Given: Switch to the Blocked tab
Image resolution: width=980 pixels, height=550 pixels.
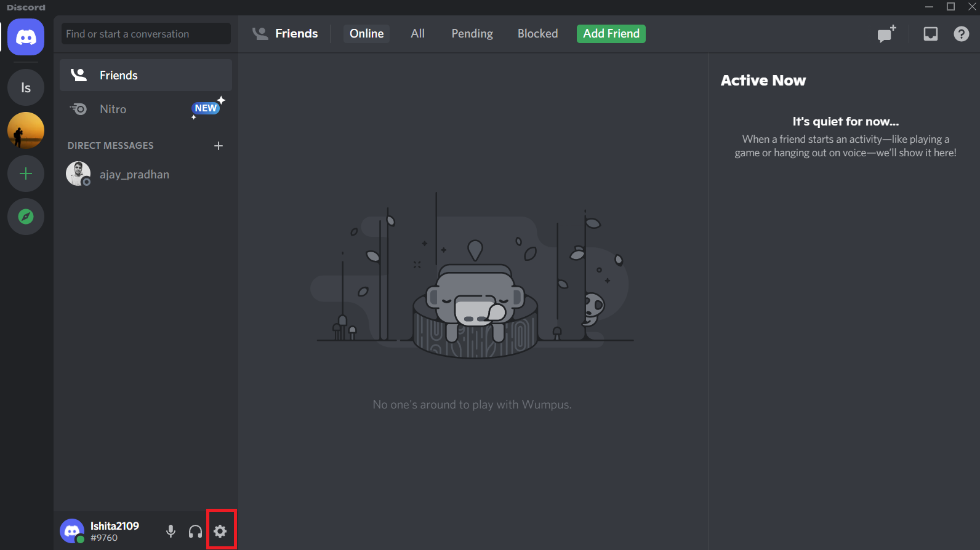Looking at the screenshot, I should pos(538,33).
